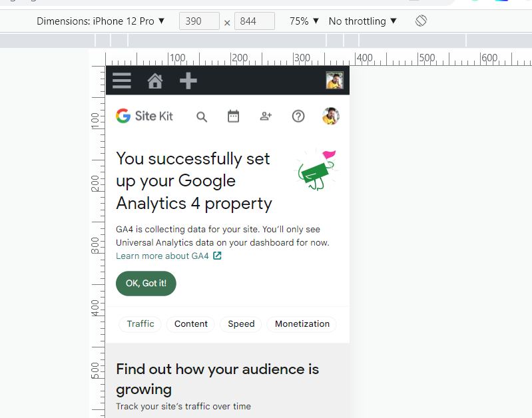532x418 pixels.
Task: Select the Traffic tab chip
Action: click(140, 324)
